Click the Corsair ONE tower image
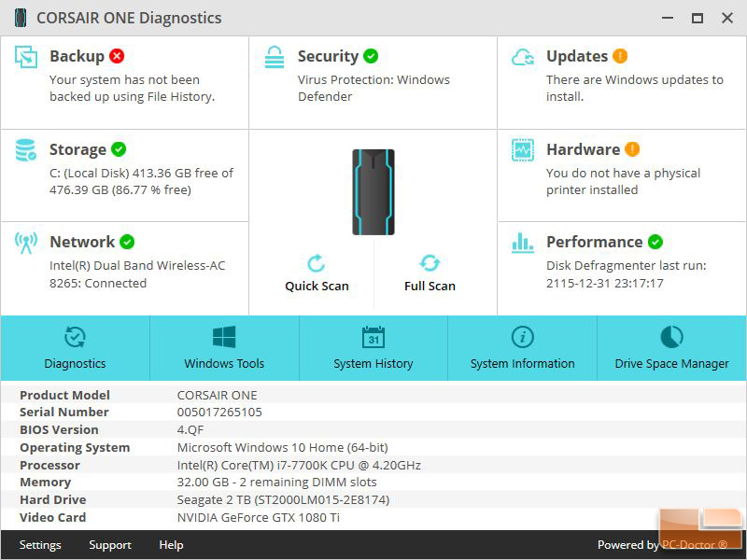 click(373, 192)
